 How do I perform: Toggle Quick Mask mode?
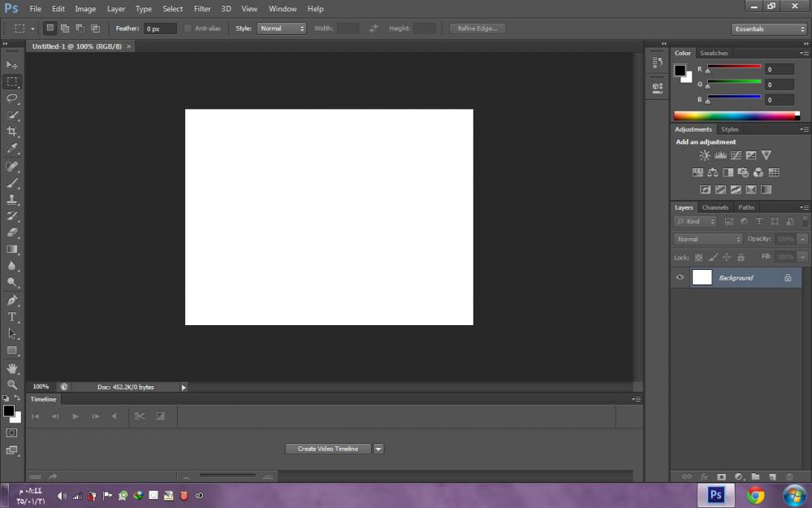tap(12, 433)
